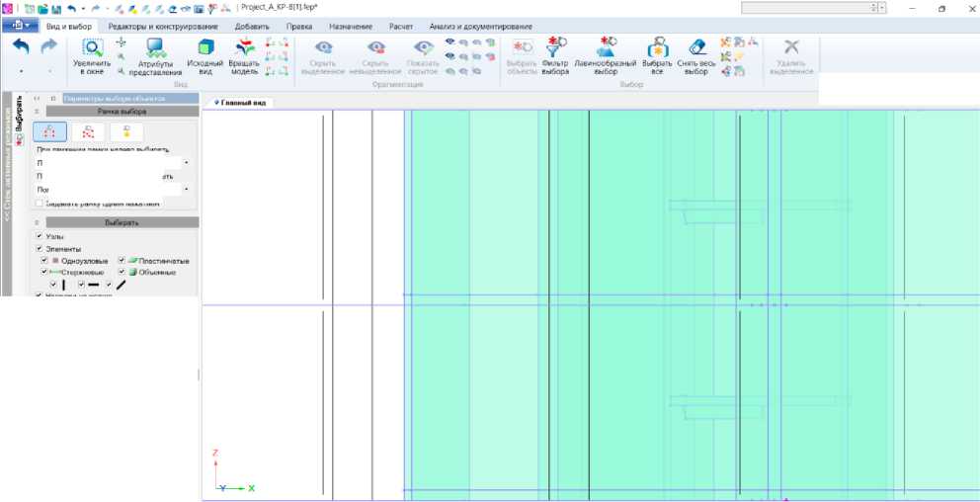980x502 pixels.
Task: Toggle the Пластинчатые checkbox
Action: click(122, 260)
